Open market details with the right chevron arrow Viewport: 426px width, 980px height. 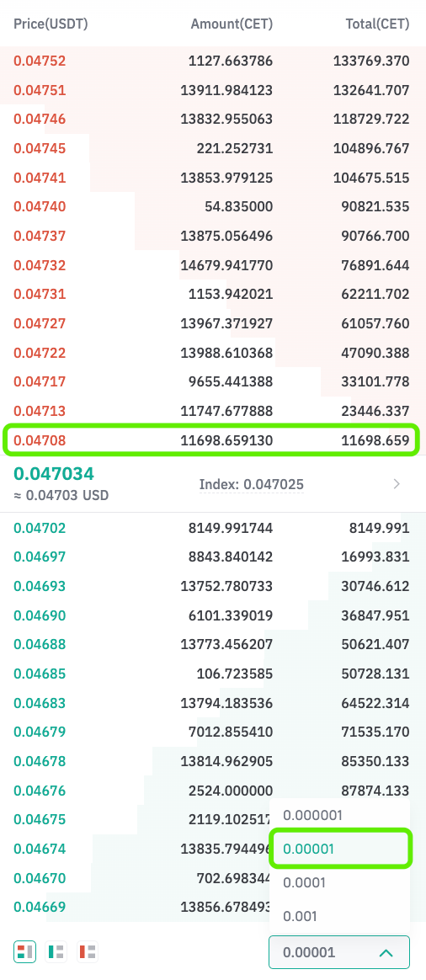[x=397, y=484]
